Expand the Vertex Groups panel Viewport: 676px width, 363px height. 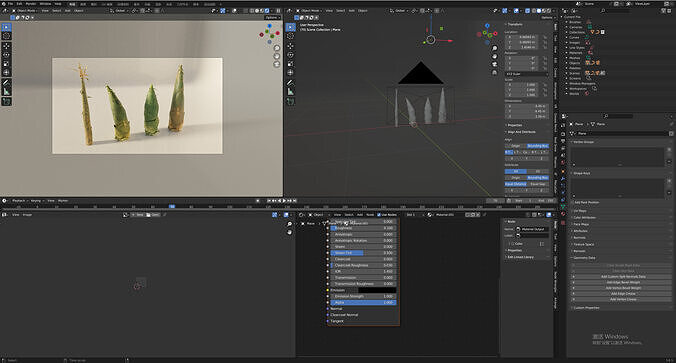tap(583, 141)
